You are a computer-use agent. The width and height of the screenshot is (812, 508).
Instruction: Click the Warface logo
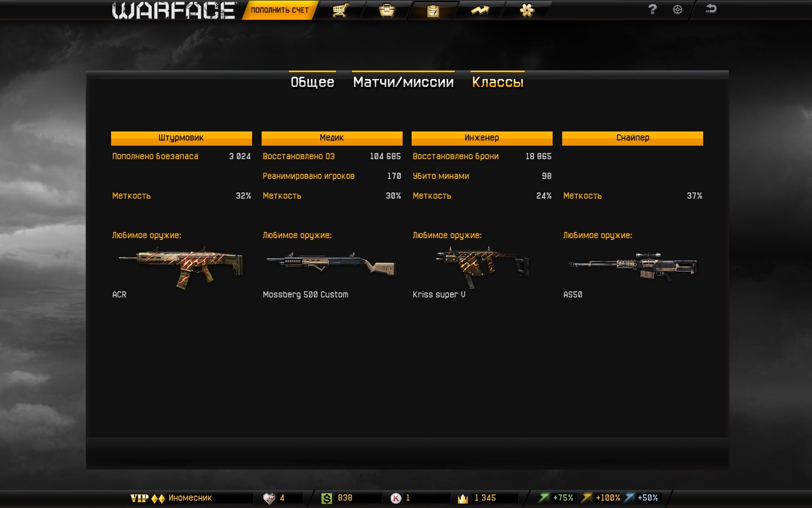pyautogui.click(x=174, y=10)
